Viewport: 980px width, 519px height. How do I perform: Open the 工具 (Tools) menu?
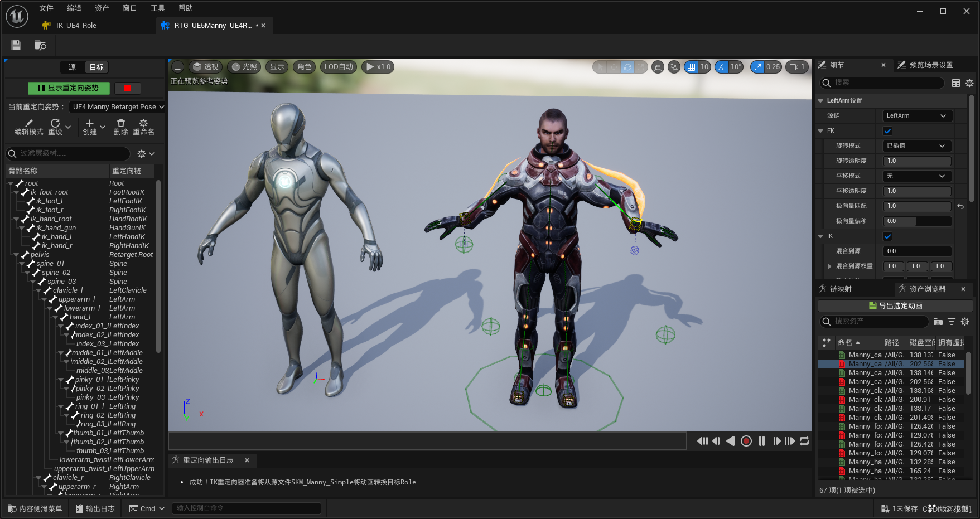point(158,8)
